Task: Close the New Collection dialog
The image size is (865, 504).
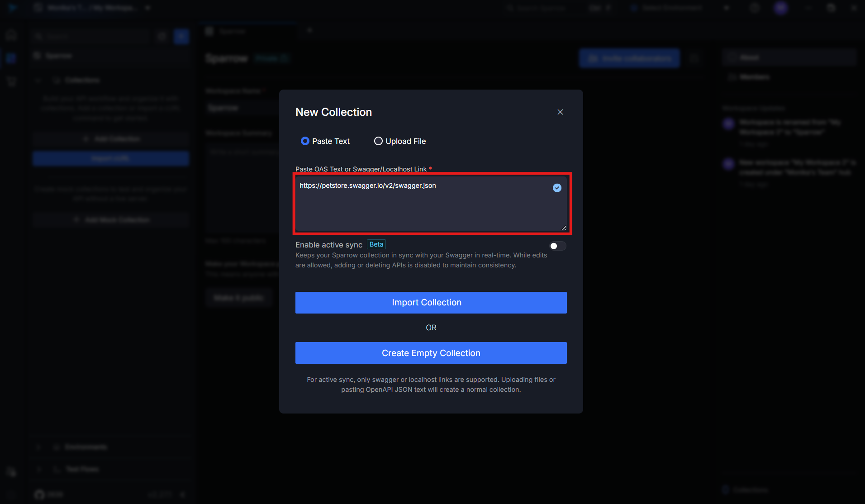Action: click(x=560, y=112)
